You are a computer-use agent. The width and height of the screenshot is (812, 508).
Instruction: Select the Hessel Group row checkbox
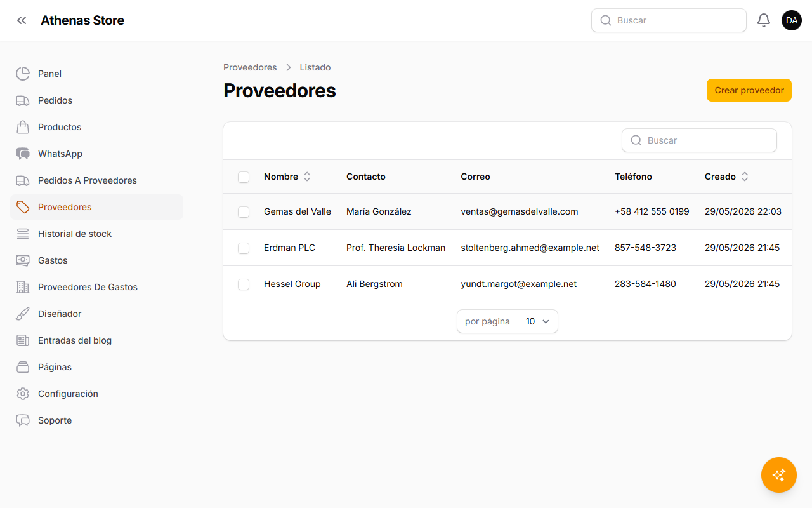244,284
